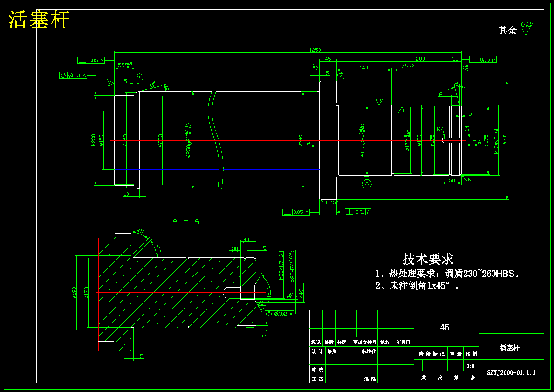Click the 标记 column header
The image size is (554, 392).
pyautogui.click(x=316, y=342)
